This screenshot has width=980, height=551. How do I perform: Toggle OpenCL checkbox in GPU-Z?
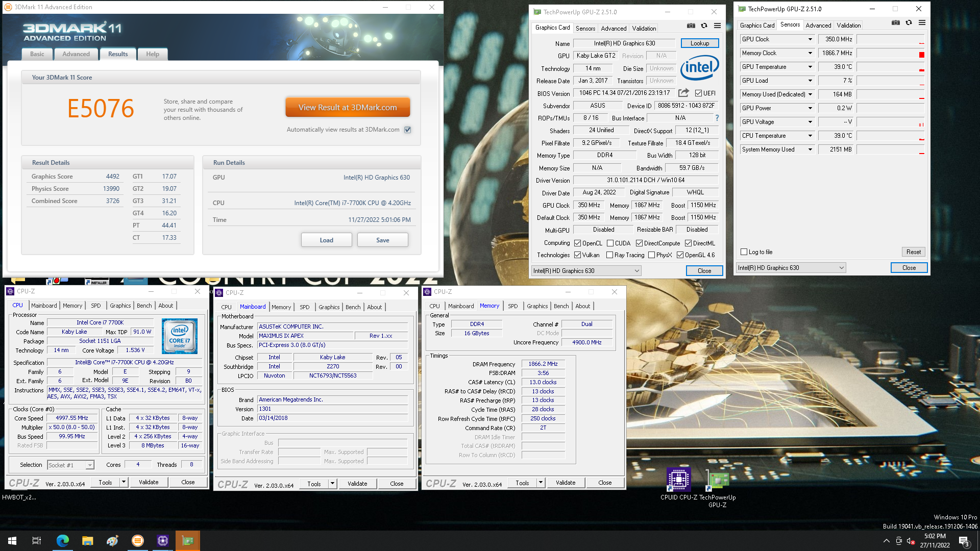click(x=578, y=243)
